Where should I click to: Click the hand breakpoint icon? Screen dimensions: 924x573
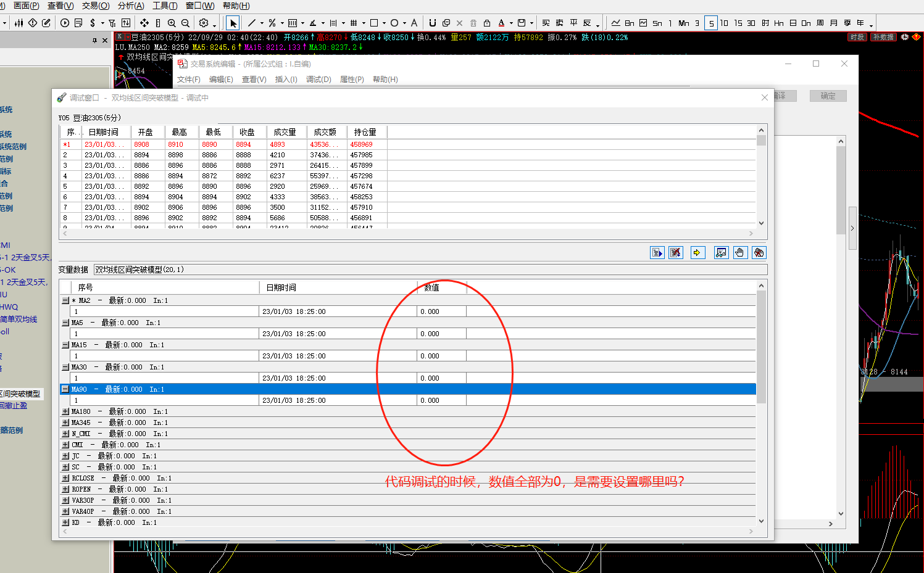click(x=739, y=252)
